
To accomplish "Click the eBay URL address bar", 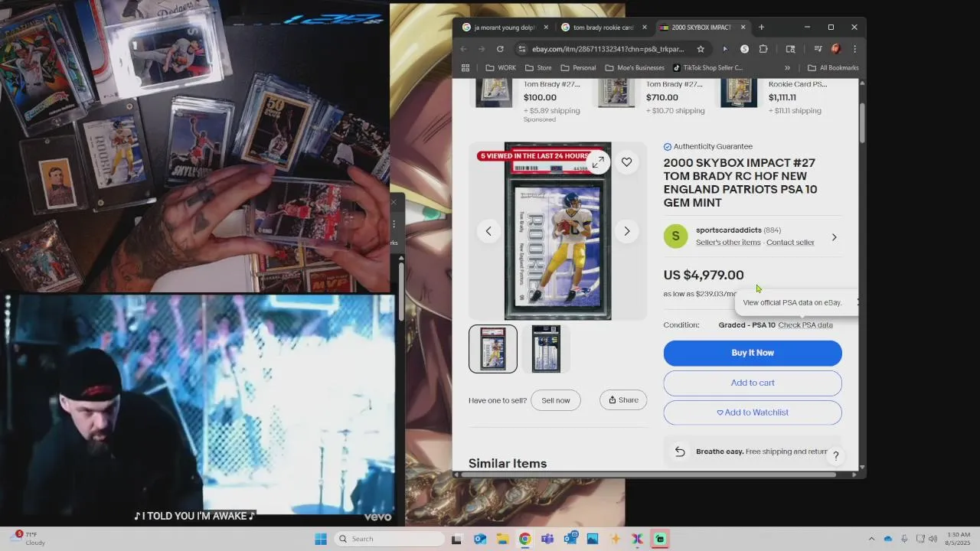I will point(609,49).
